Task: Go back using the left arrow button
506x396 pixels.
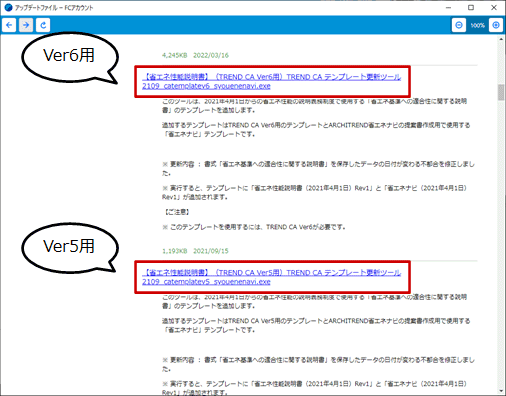Action: click(9, 25)
